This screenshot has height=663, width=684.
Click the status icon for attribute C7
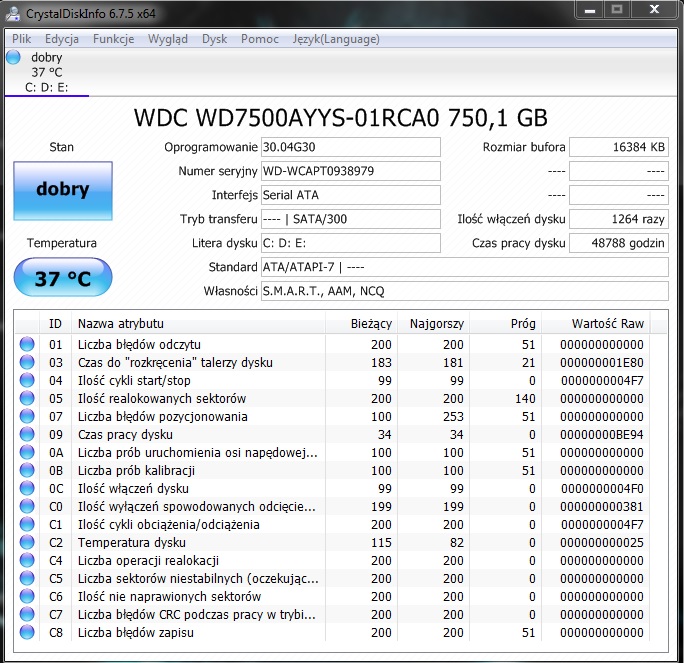pos(27,614)
